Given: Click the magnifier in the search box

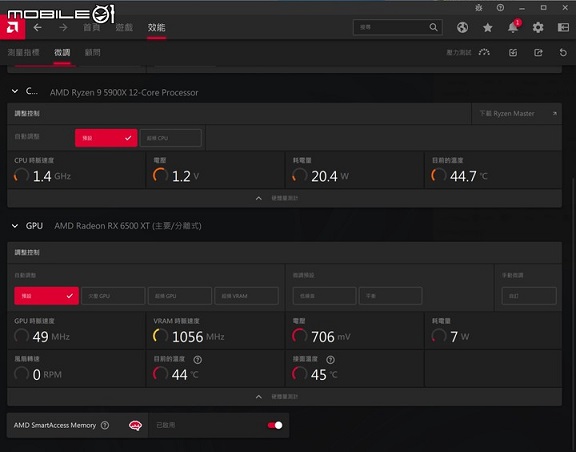Looking at the screenshot, I should point(433,27).
